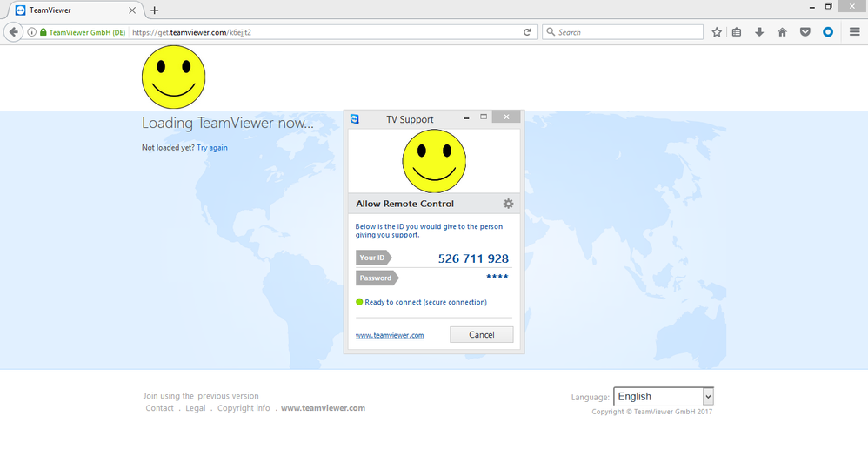This screenshot has height=463, width=868.
Task: Click the Cancel button in TV Support
Action: [x=482, y=334]
